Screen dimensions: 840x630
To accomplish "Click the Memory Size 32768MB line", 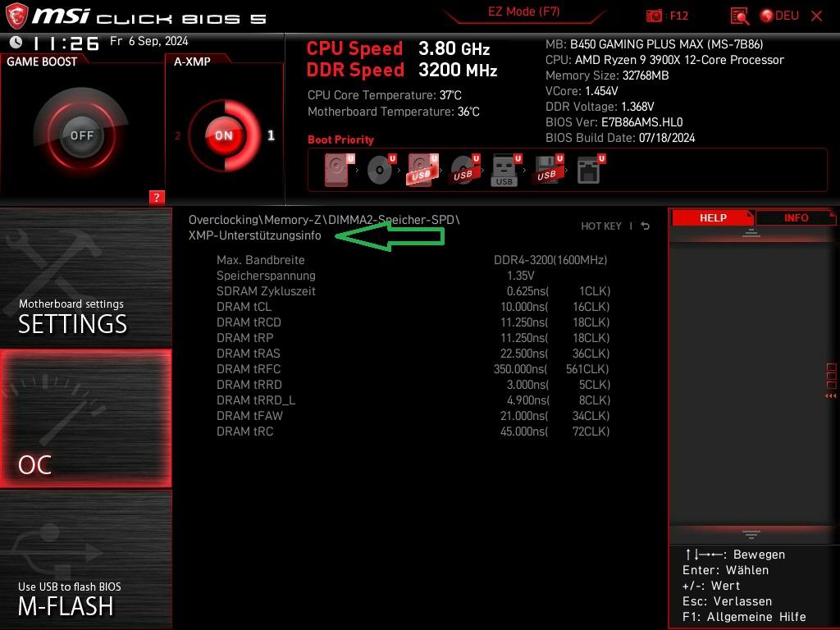I will [607, 75].
